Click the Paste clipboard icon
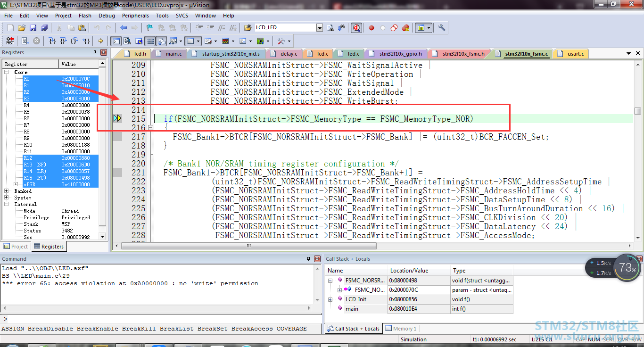 [82, 28]
